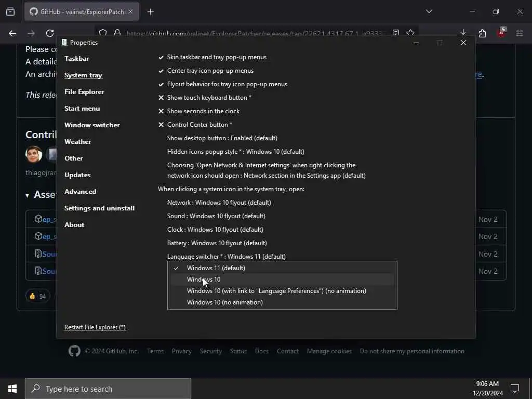Change the Show desktop button setting
The height and width of the screenshot is (399, 532).
(222, 138)
